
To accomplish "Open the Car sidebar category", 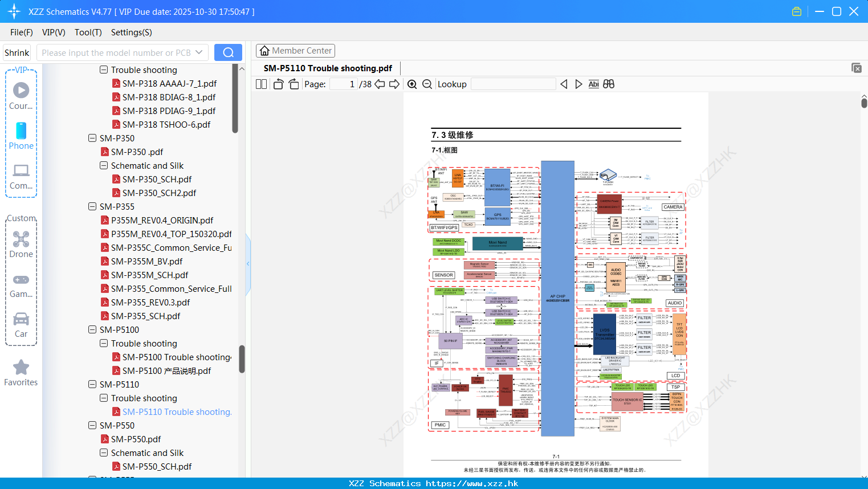I will pyautogui.click(x=21, y=325).
